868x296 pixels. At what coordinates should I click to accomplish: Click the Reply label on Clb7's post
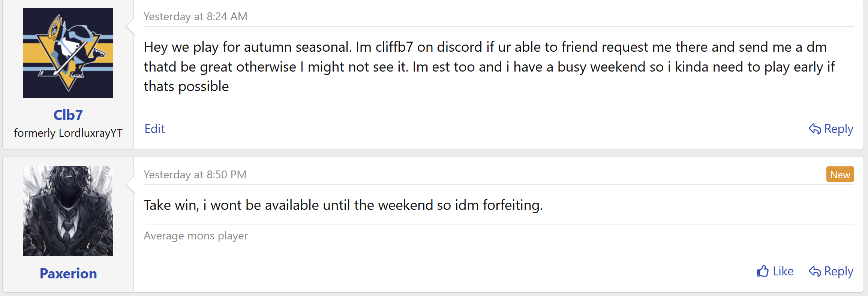point(838,129)
